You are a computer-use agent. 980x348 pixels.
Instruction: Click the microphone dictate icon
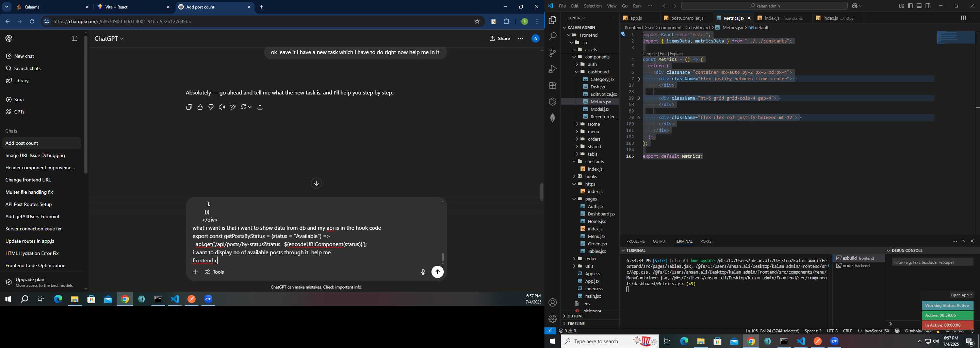point(423,272)
